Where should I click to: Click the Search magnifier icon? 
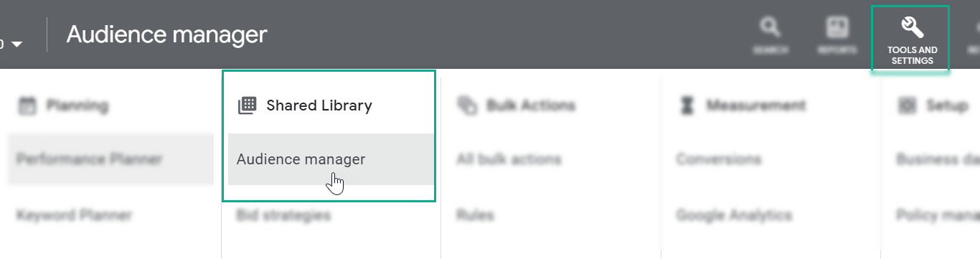(770, 29)
